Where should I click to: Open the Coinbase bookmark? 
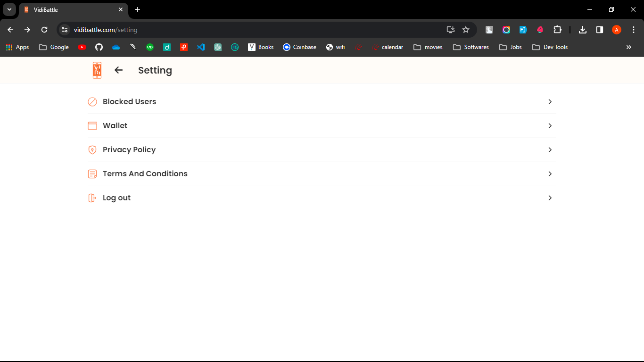pos(299,47)
